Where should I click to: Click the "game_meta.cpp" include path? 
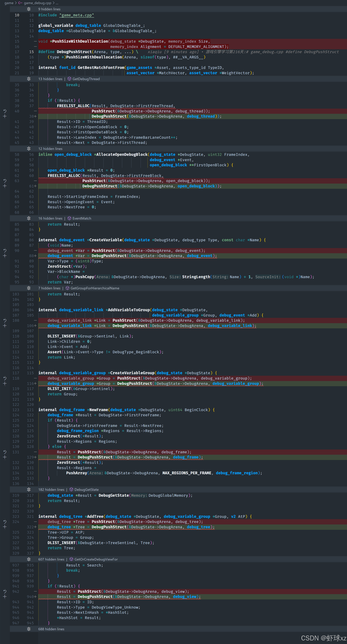(77, 15)
